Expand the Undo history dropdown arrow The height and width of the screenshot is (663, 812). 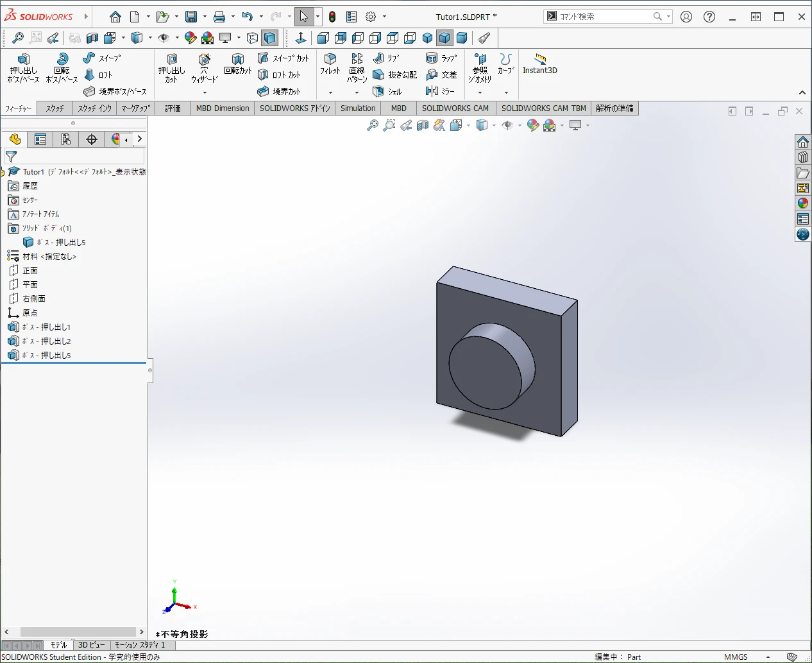[x=261, y=17]
